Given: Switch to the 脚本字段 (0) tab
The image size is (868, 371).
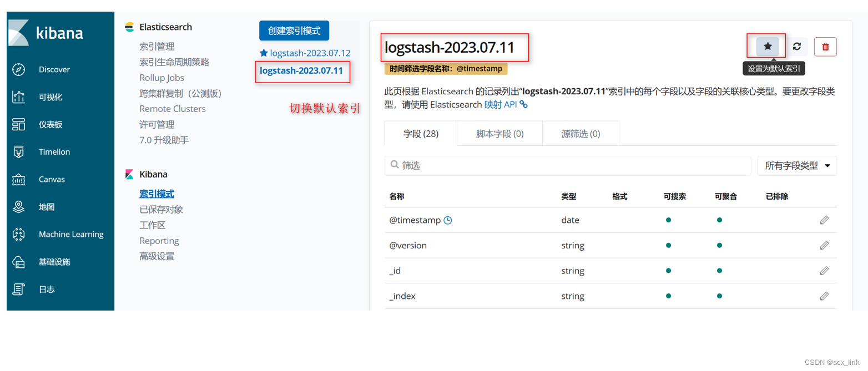Looking at the screenshot, I should coord(499,134).
